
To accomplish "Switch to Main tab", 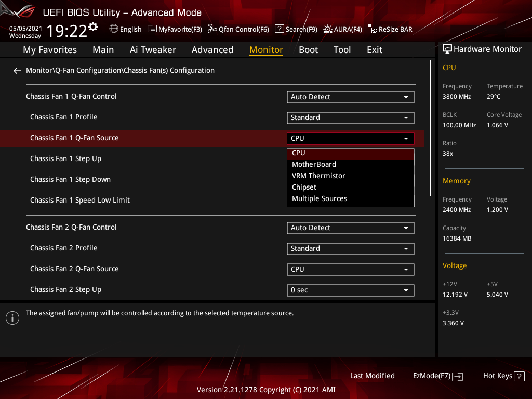I will click(x=103, y=50).
